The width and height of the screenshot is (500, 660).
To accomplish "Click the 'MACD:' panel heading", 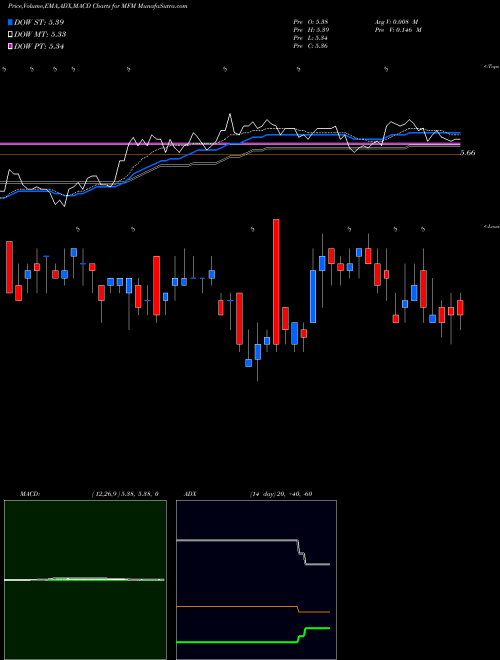I will 30,494.
